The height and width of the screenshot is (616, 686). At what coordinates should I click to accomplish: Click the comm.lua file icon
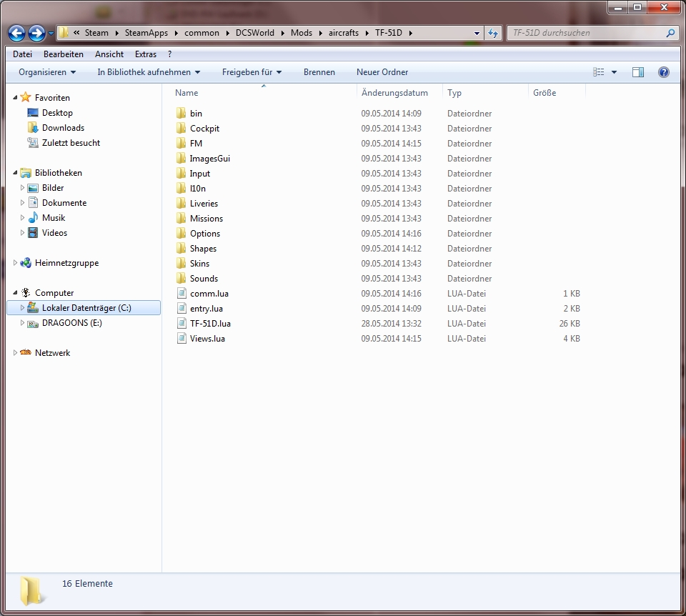(182, 293)
